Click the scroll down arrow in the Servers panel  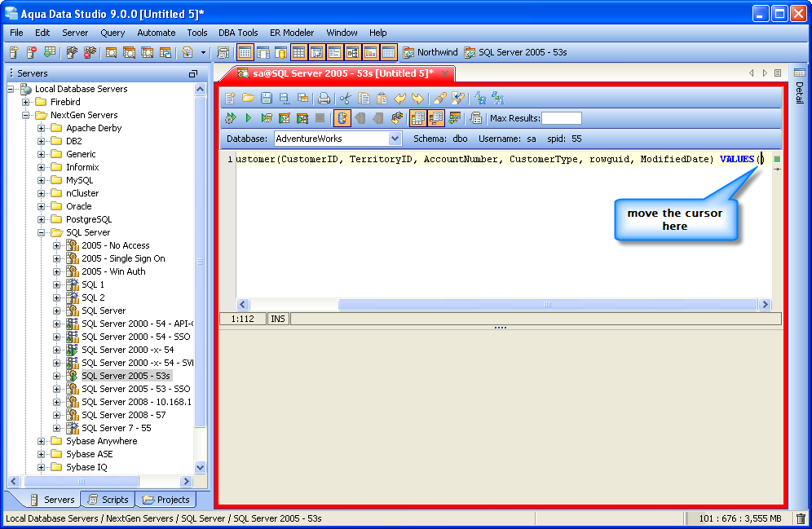200,467
